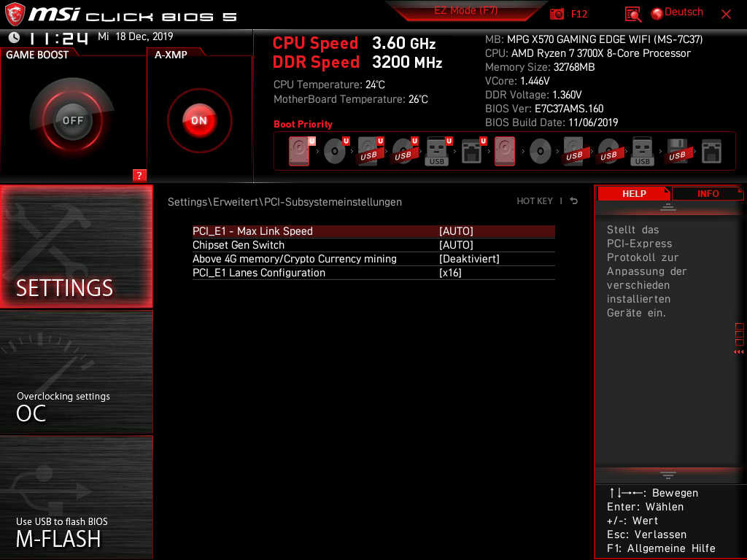Select the PCI_E1 Lanes Configuration label
The height and width of the screenshot is (560, 747).
pyautogui.click(x=259, y=273)
